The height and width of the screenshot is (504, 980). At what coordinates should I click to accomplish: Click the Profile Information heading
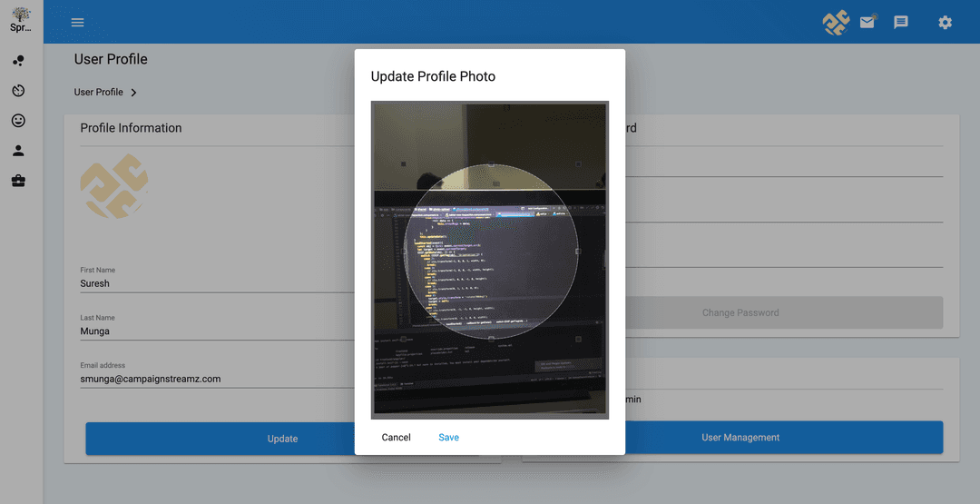tap(131, 127)
